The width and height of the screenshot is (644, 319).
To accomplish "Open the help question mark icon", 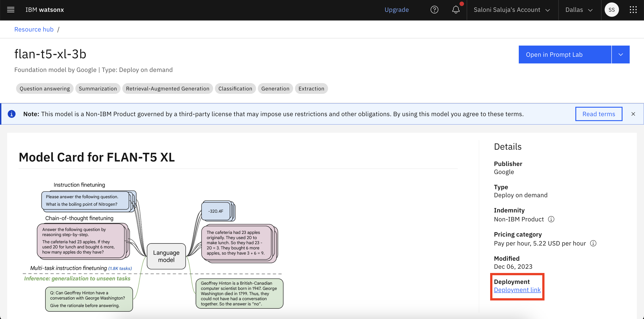I will 434,10.
